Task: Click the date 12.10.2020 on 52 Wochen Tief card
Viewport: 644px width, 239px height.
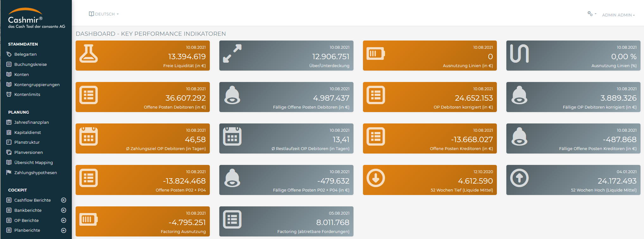Action: click(483, 172)
